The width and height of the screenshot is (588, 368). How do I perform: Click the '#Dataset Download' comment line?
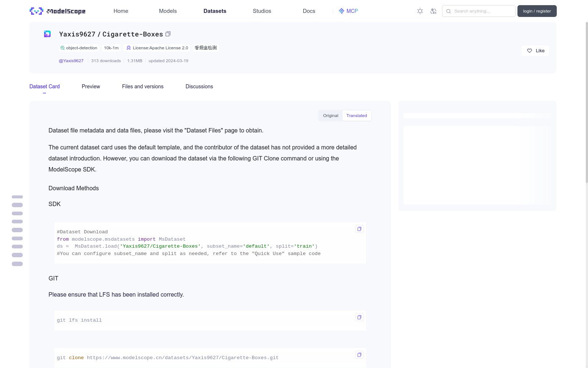click(82, 232)
